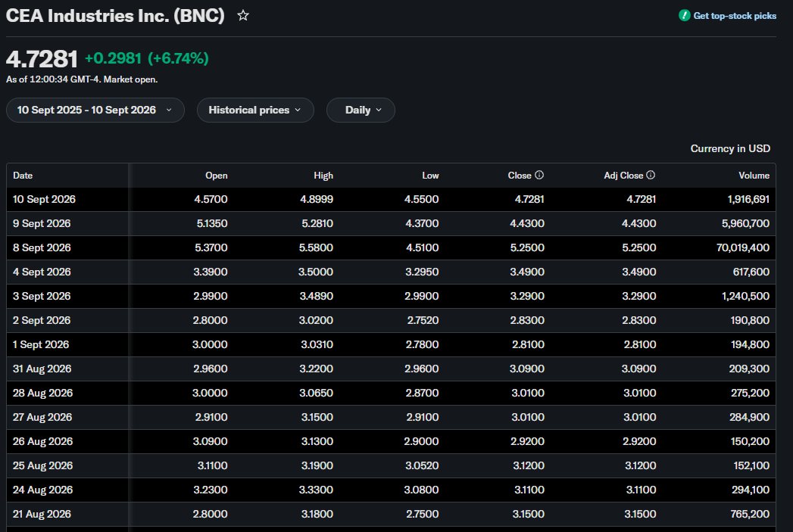
Task: Click the volume value 1,240,500
Action: point(745,297)
